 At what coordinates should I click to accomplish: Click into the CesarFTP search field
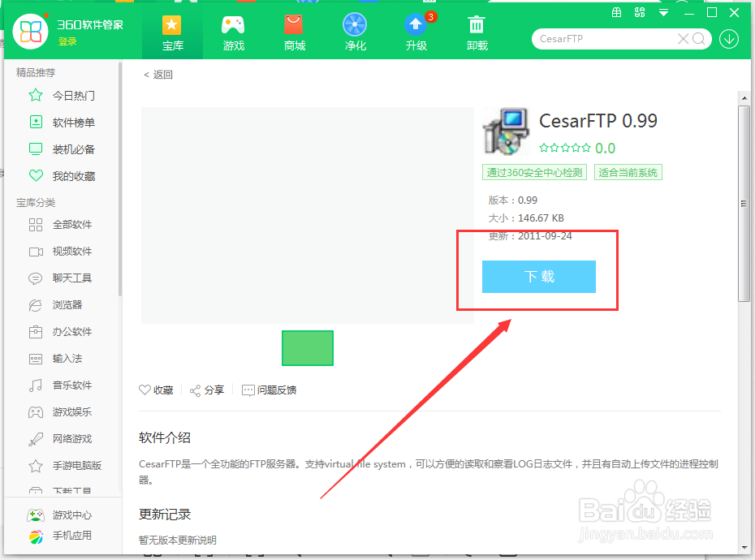pos(606,39)
